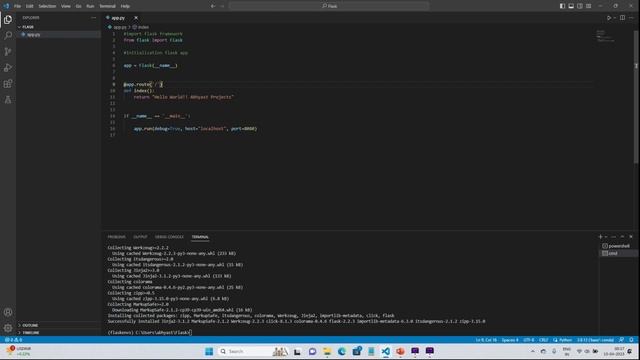
Task: Click the feedback icon in status bar
Action: 622,340
